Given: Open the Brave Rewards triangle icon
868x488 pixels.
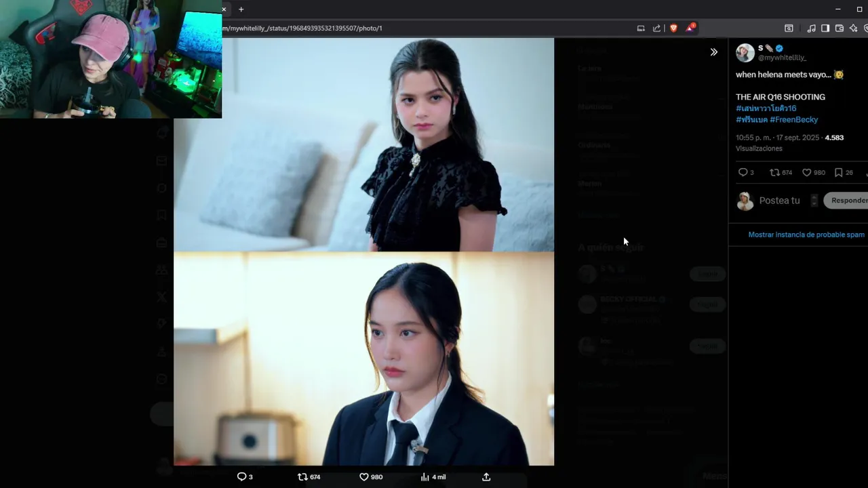Looking at the screenshot, I should pos(690,28).
